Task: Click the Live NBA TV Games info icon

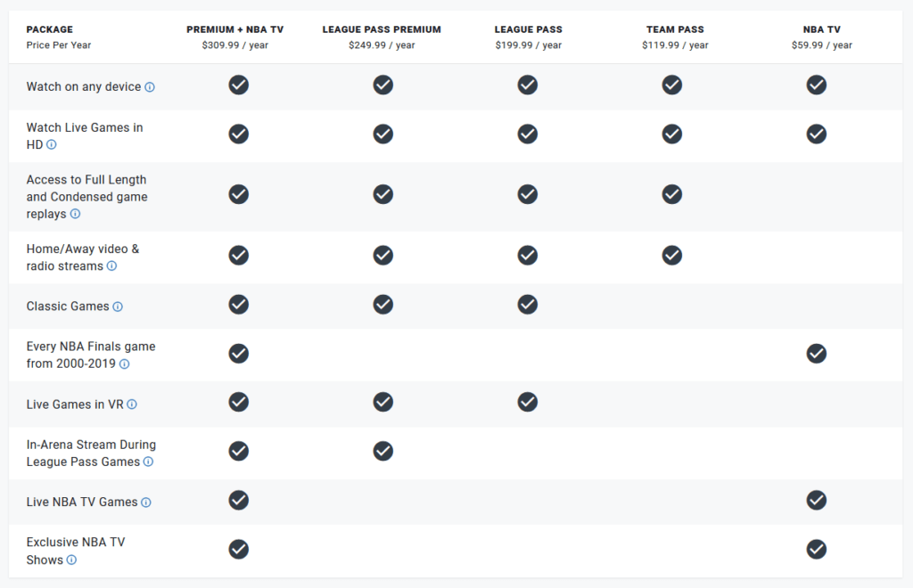Action: pyautogui.click(x=146, y=502)
